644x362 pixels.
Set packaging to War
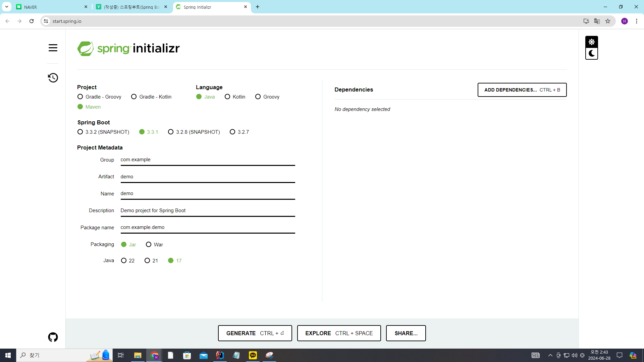click(155, 245)
